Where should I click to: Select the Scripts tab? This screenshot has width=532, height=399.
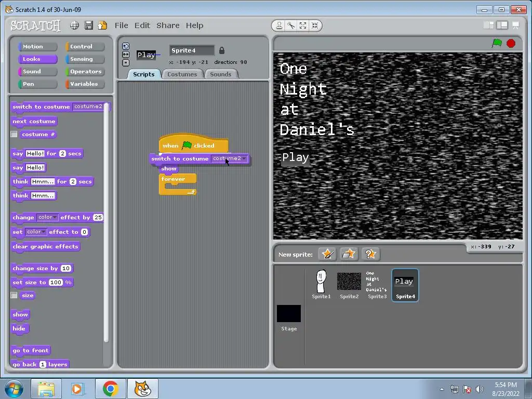[x=143, y=74]
